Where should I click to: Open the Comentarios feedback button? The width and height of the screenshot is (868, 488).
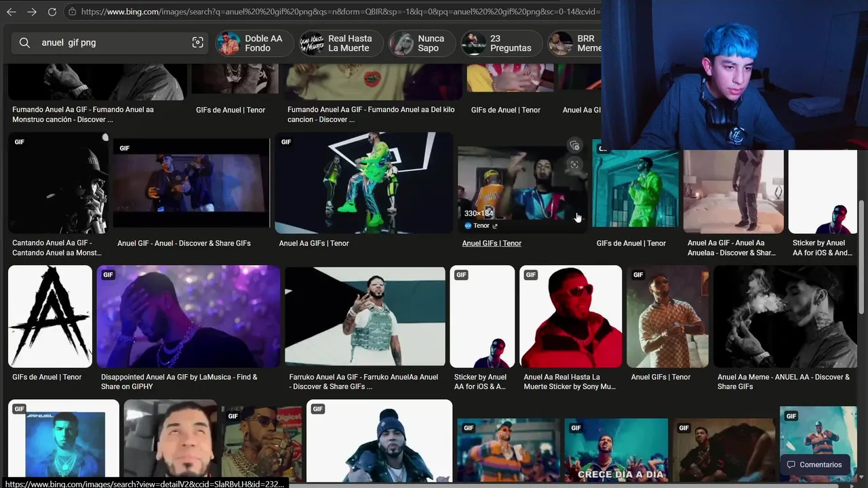(x=814, y=465)
